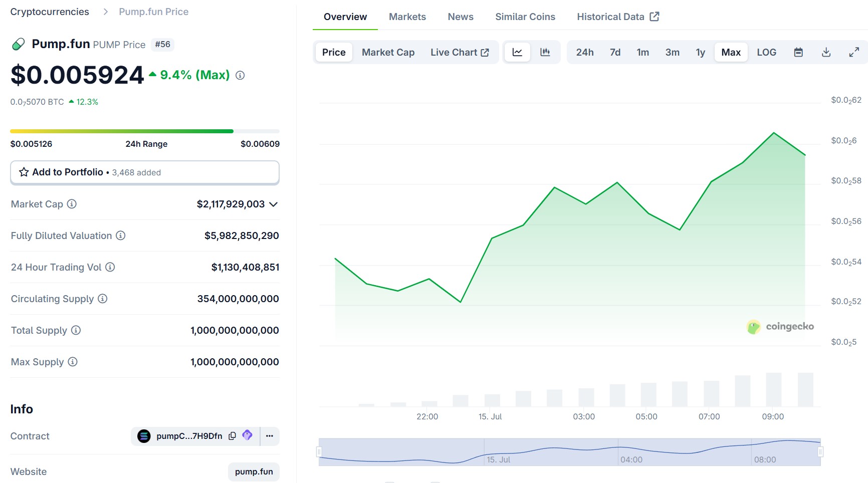This screenshot has width=868, height=483.
Task: Copy the Pump.fun contract address
Action: point(232,436)
